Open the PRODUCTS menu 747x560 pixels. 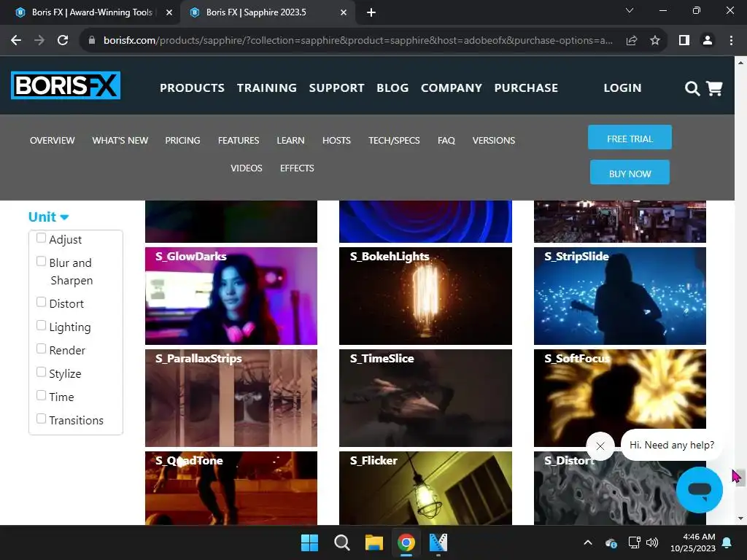click(192, 88)
